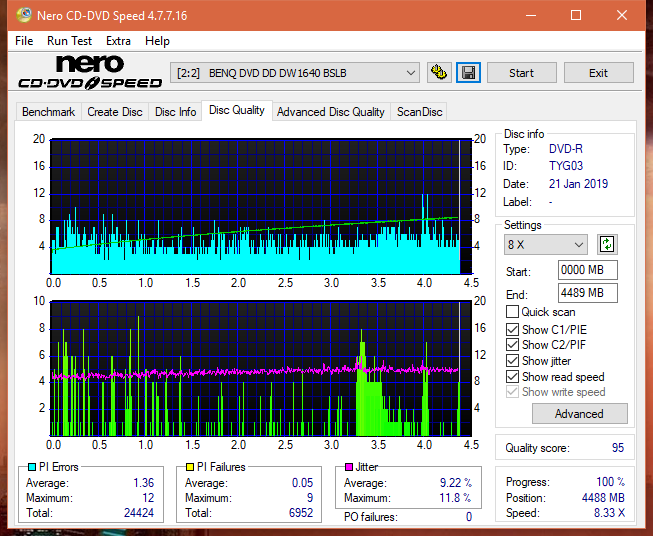Open the File menu
Image resolution: width=653 pixels, height=536 pixels.
point(24,41)
